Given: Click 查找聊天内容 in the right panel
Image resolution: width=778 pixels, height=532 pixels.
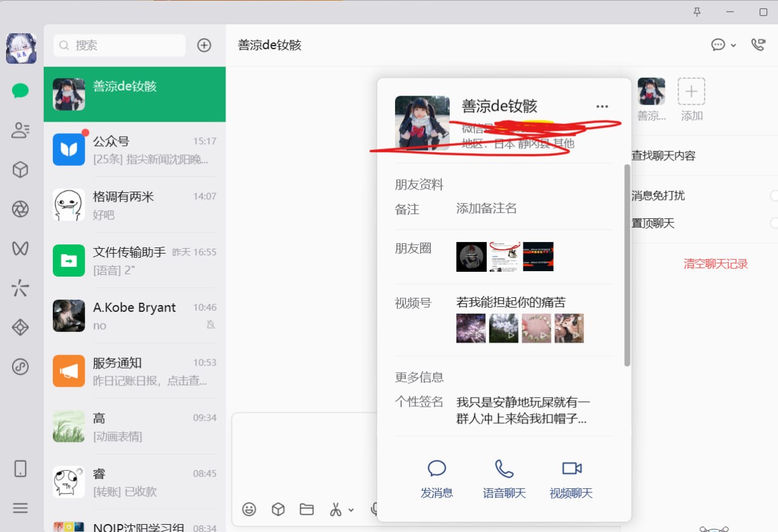Looking at the screenshot, I should (663, 156).
